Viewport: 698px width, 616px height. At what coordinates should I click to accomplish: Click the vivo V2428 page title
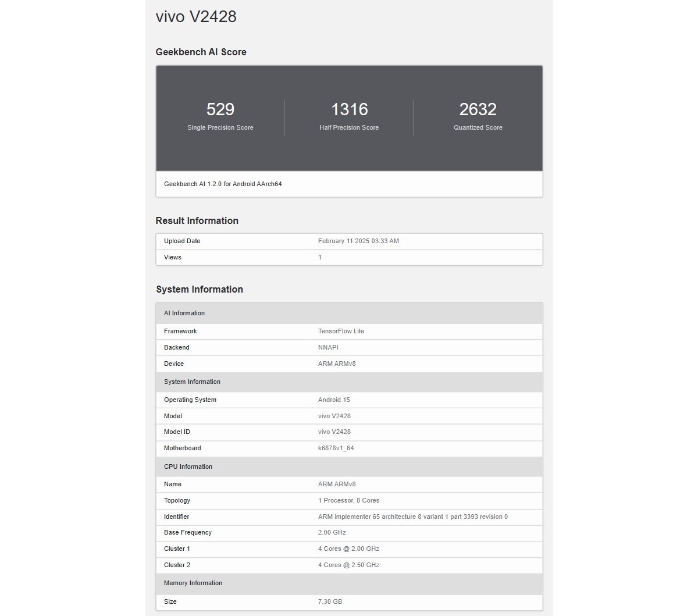[196, 16]
